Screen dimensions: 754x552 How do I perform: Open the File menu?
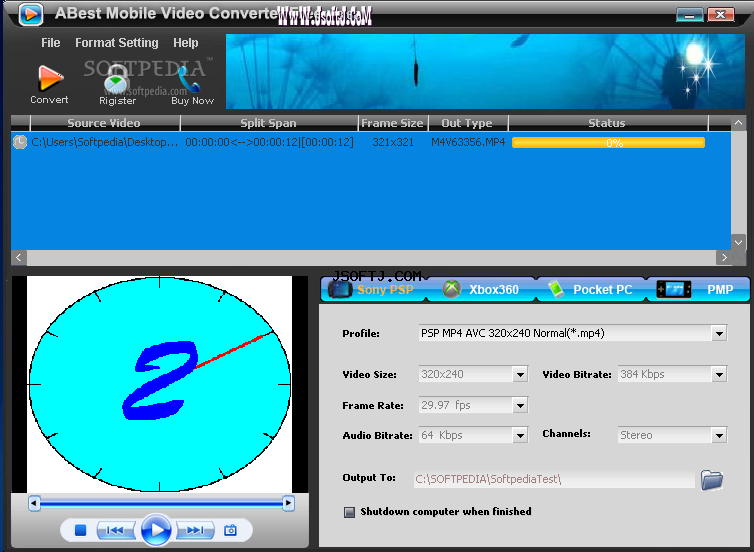click(x=50, y=43)
